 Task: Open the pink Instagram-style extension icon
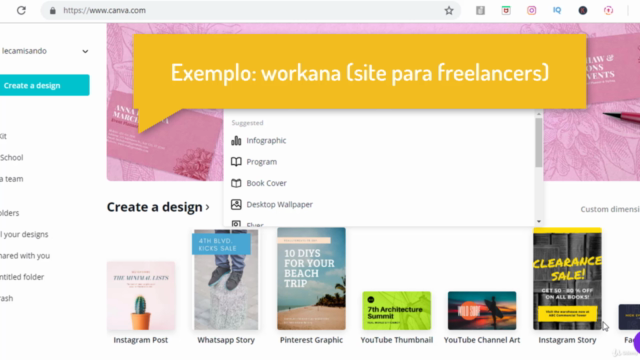tap(531, 11)
